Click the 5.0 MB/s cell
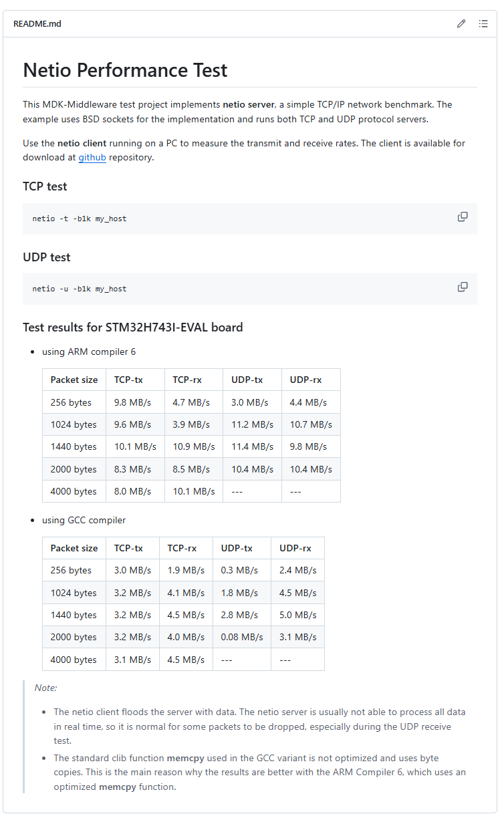This screenshot has height=820, width=504. [x=297, y=615]
